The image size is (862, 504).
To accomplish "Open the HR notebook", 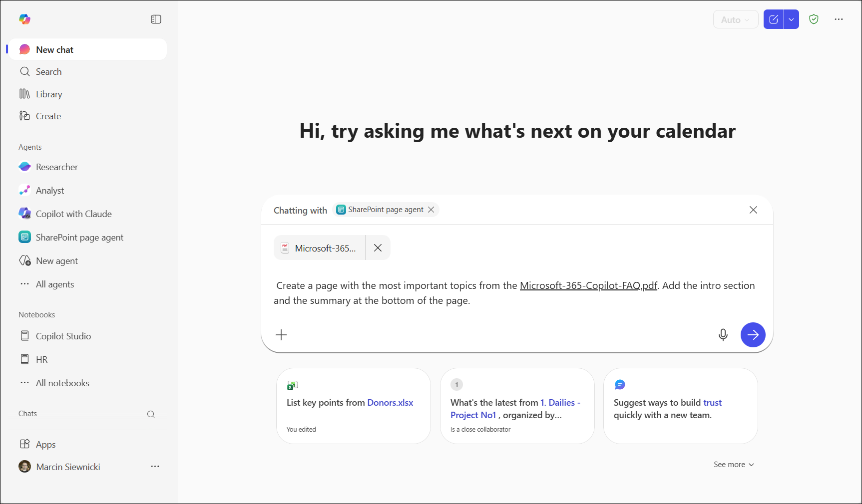I will tap(41, 360).
